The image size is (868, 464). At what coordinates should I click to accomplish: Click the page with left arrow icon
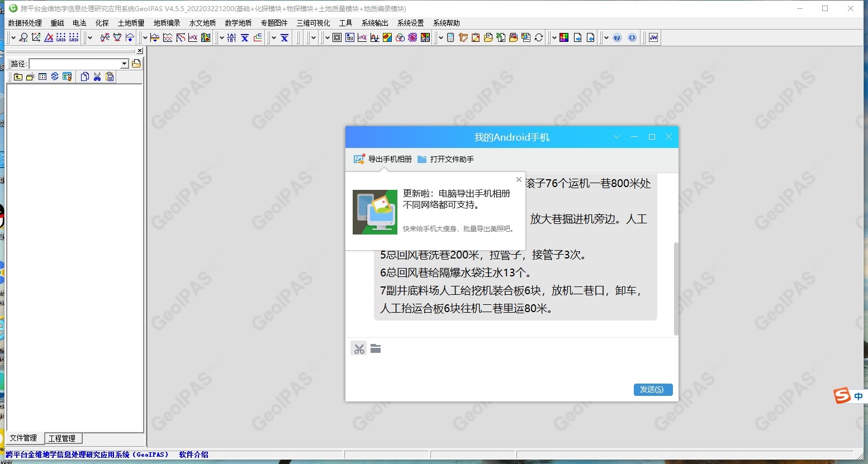point(590,37)
